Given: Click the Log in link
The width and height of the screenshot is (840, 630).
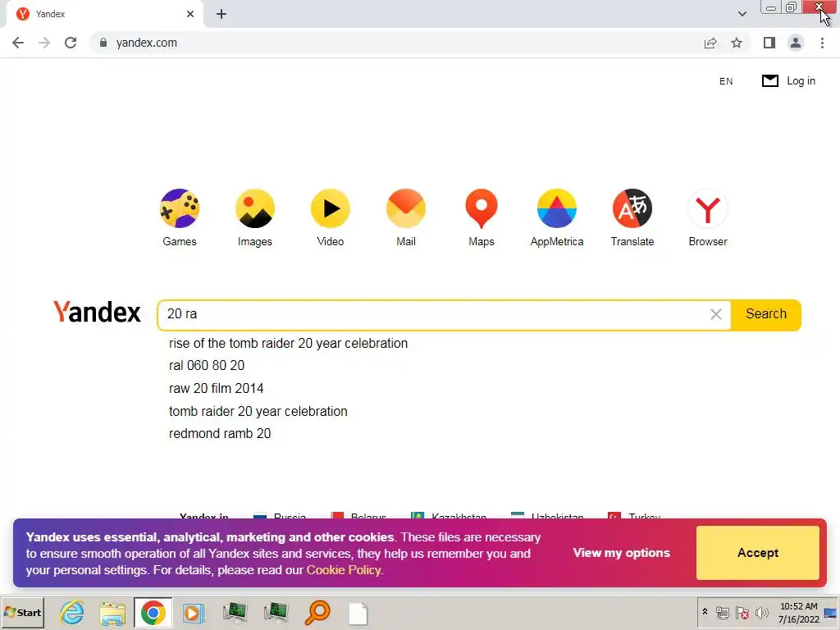Looking at the screenshot, I should coord(801,81).
